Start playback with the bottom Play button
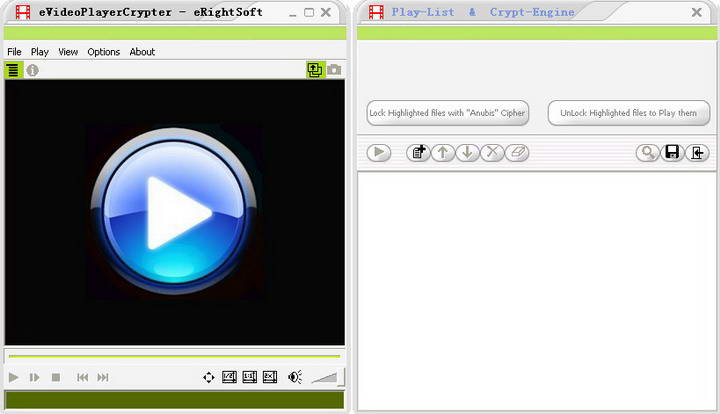The image size is (720, 414). [x=14, y=377]
